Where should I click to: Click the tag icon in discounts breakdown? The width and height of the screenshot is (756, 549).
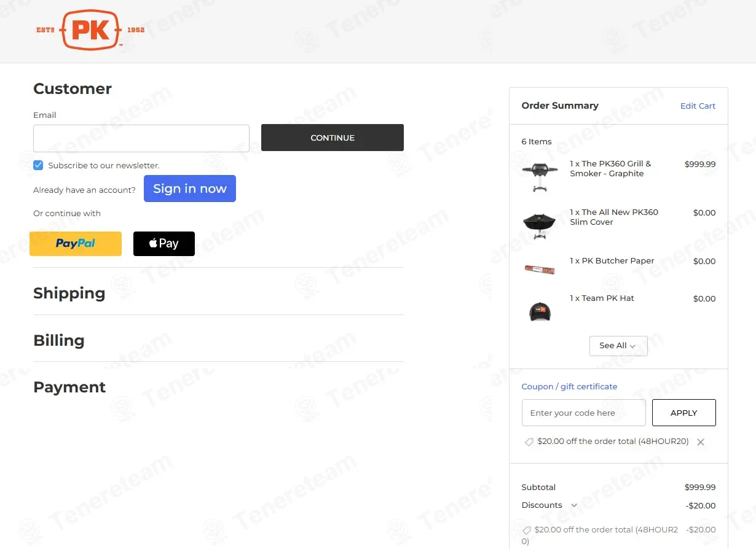[526, 530]
